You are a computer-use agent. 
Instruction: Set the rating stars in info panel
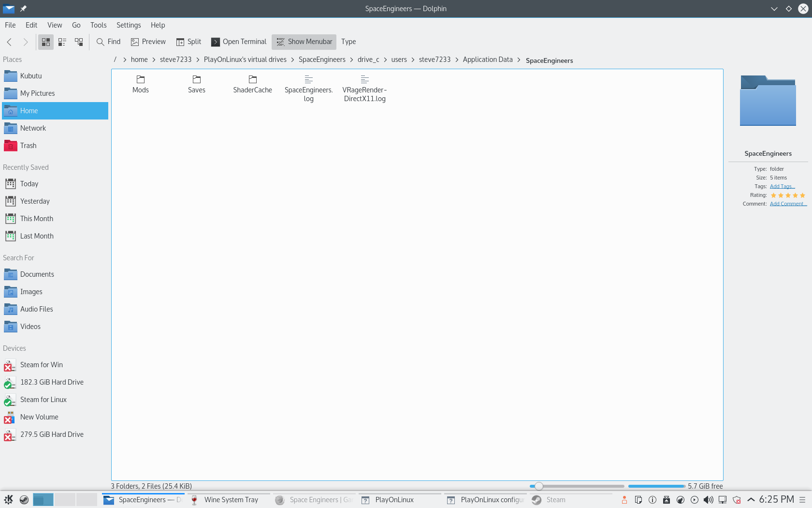(788, 195)
